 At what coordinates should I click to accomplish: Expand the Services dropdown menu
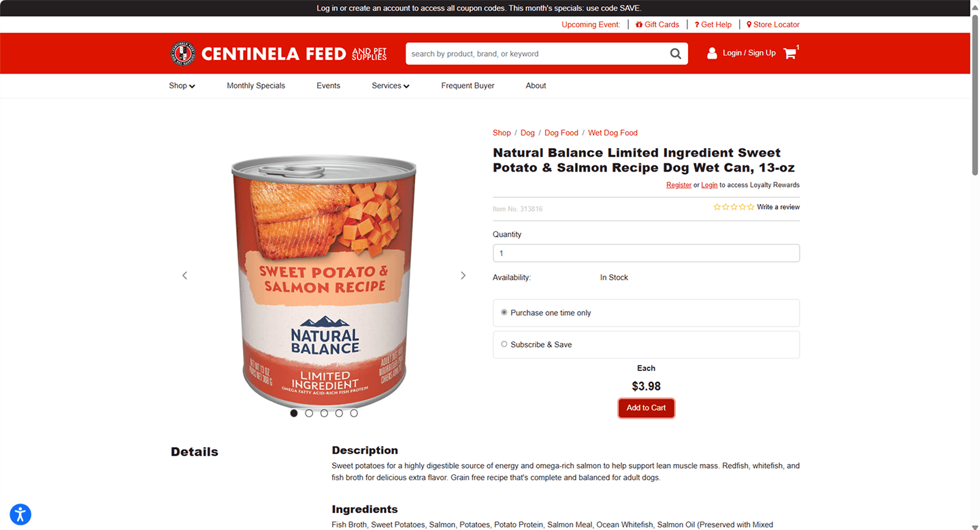391,86
